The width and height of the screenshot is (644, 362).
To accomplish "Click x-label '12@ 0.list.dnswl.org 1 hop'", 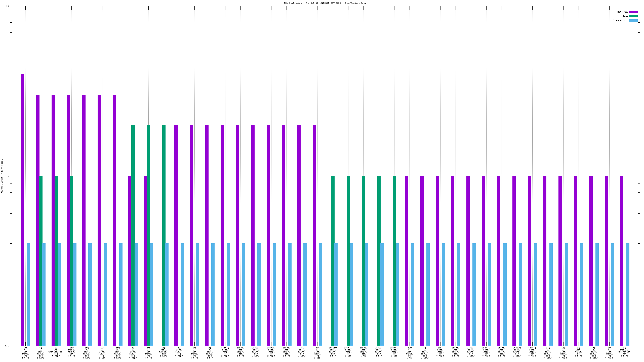I will pyautogui.click(x=410, y=353).
